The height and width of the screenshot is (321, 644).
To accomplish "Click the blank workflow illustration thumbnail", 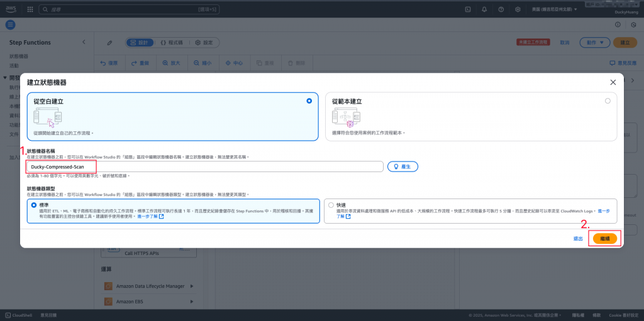I will tap(48, 117).
